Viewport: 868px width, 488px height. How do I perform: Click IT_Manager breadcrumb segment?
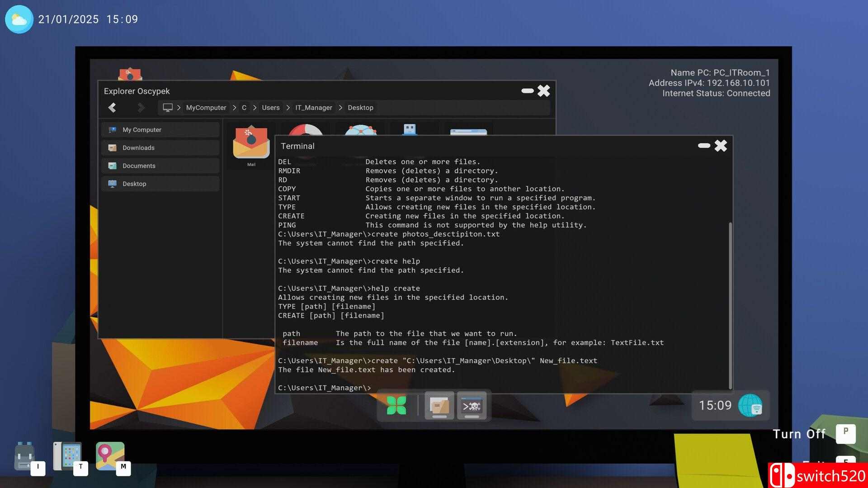313,108
